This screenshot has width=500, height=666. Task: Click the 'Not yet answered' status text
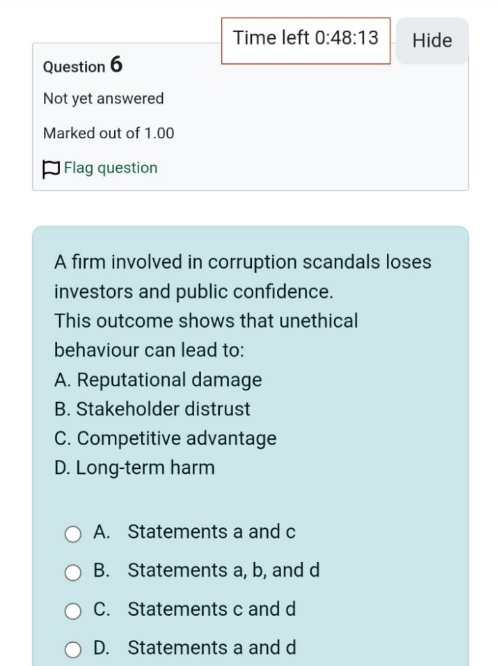(103, 99)
